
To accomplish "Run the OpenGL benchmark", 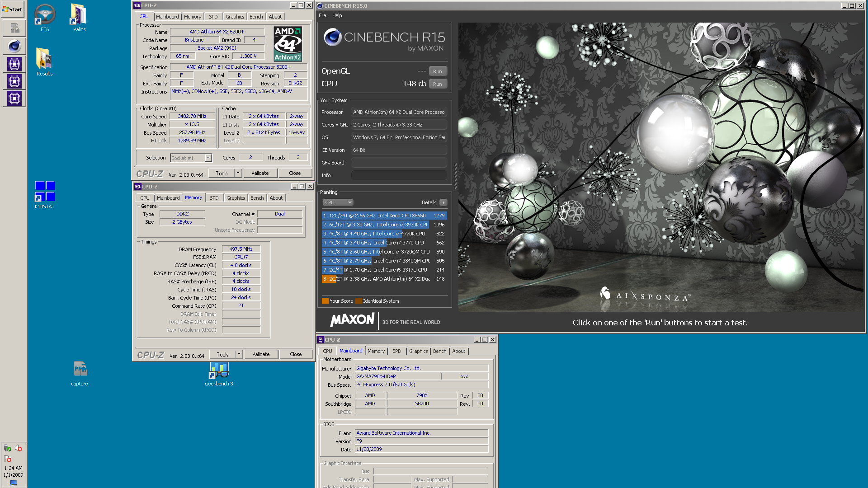I will (x=438, y=71).
